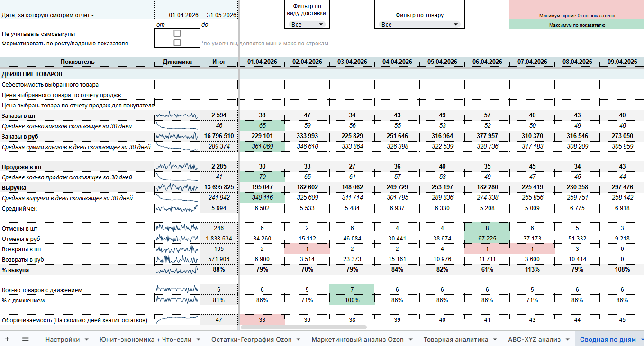The width and height of the screenshot is (644, 346).
Task: Select the end date cell 31.05.2026
Action: click(218, 15)
